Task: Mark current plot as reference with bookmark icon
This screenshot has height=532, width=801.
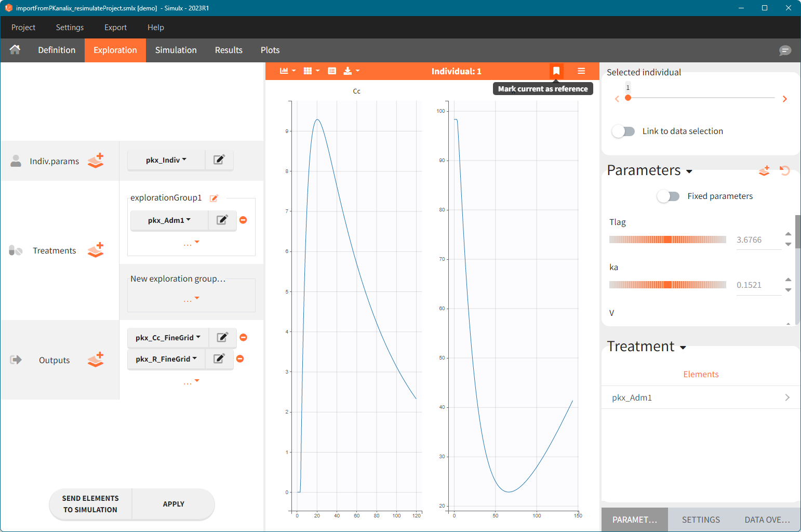Action: click(556, 71)
